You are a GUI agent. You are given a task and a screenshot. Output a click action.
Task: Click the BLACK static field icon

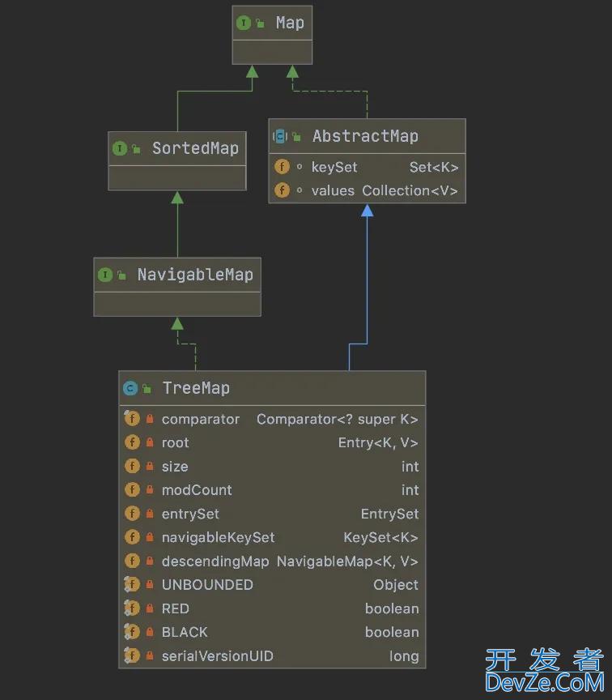132,632
